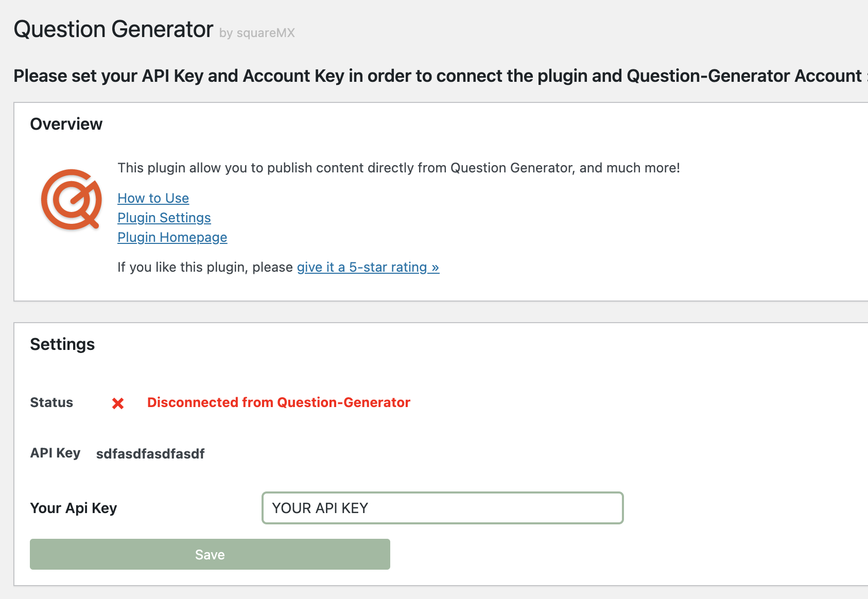The height and width of the screenshot is (599, 868).
Task: Click the orange Question Generator logo
Action: [x=71, y=199]
